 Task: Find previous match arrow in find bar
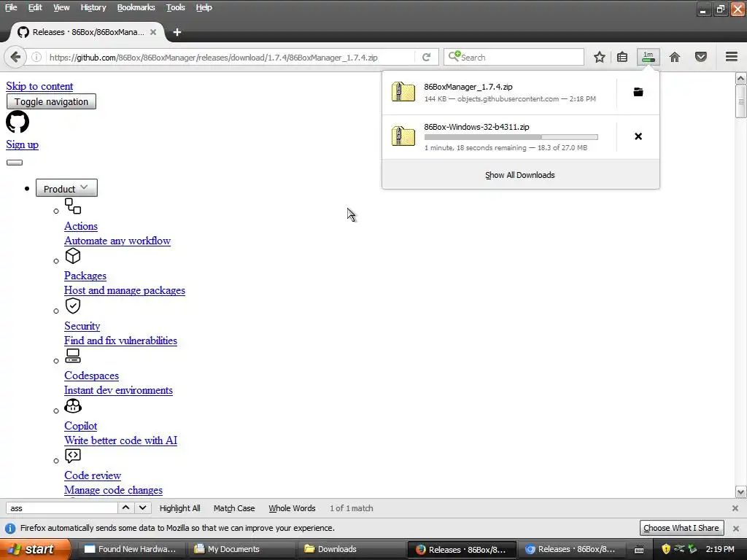click(125, 507)
